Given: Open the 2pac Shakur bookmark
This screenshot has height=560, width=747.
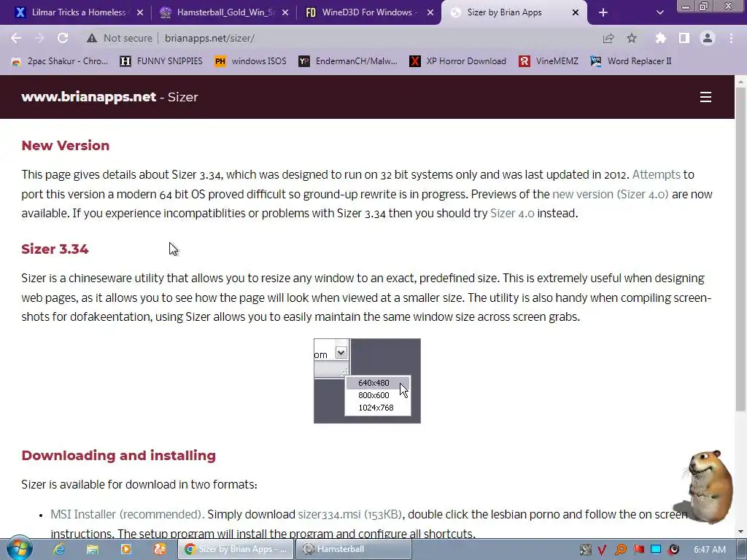Looking at the screenshot, I should point(60,61).
